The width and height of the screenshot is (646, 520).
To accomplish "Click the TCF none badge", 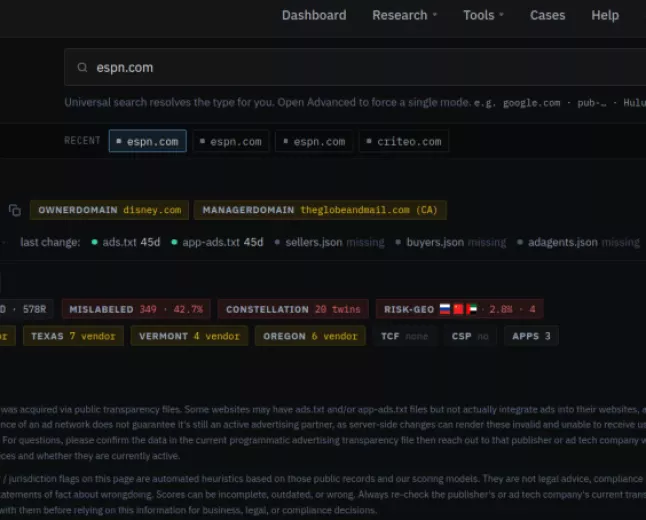I will tap(404, 336).
